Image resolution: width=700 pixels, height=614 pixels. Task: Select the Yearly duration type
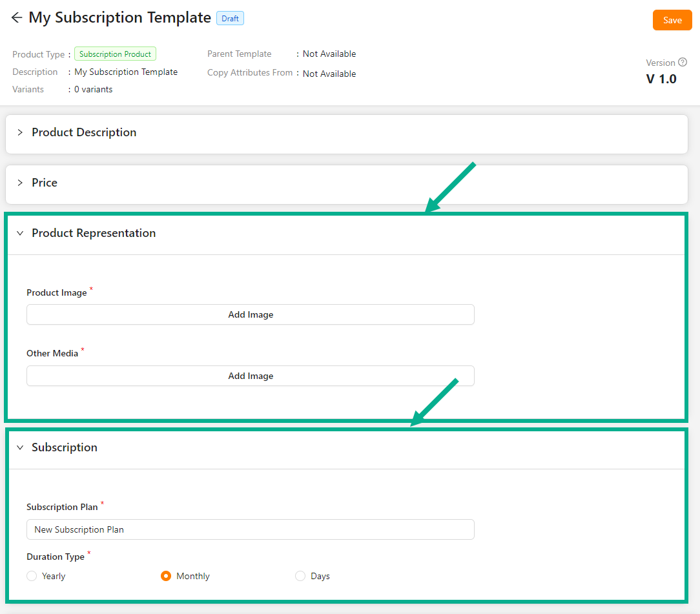[x=32, y=576]
